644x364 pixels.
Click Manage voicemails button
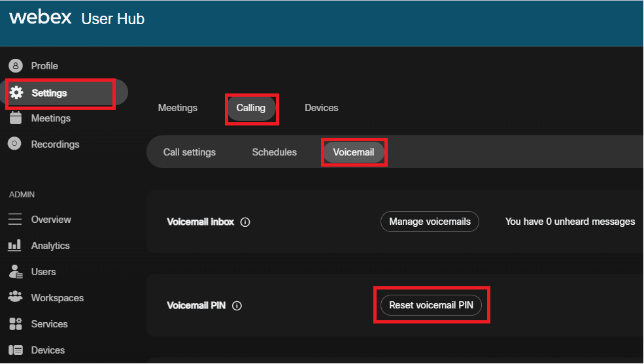[430, 222]
